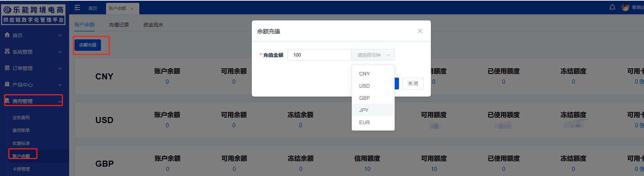This screenshot has width=644, height=176.
Task: Click the USD row 可用额度 heading
Action: [x=434, y=115]
